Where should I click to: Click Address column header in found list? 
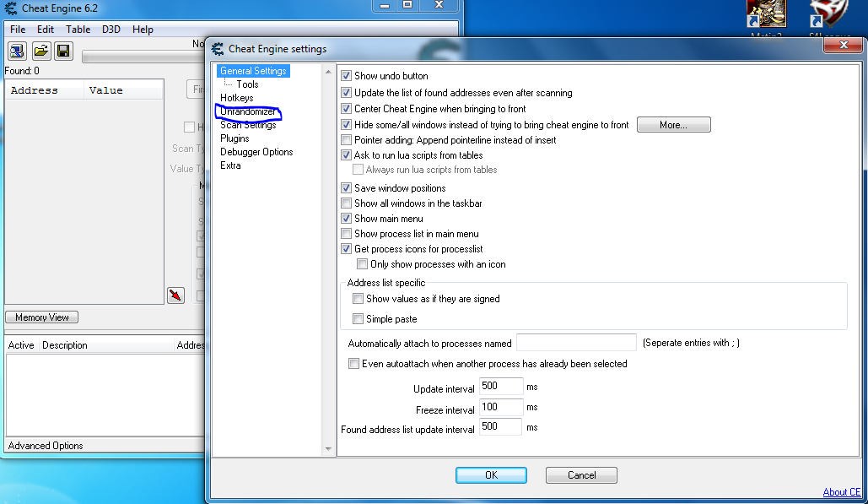tap(44, 90)
